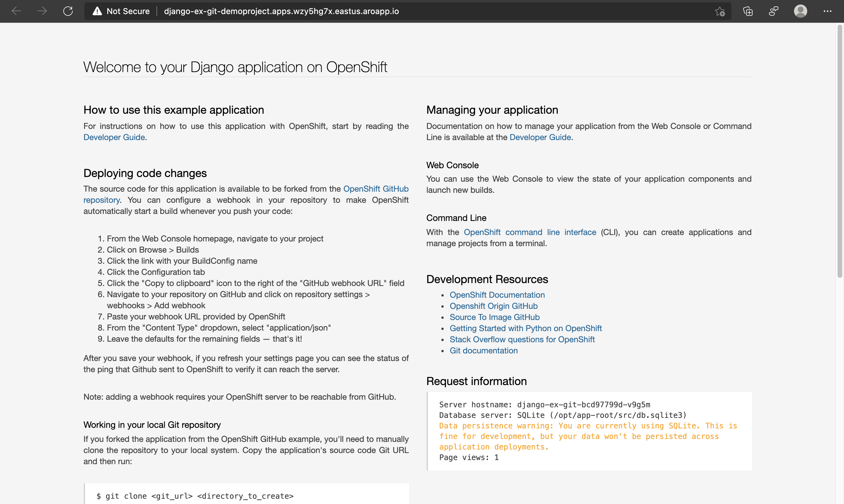Click the browser forward navigation icon
Screen dimensions: 844x504
[42, 11]
